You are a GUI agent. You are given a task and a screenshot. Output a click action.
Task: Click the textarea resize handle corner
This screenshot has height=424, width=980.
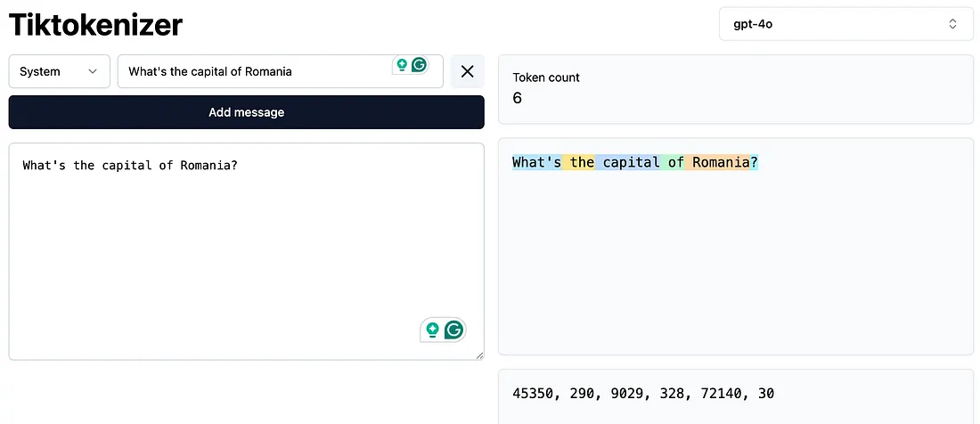pos(479,355)
